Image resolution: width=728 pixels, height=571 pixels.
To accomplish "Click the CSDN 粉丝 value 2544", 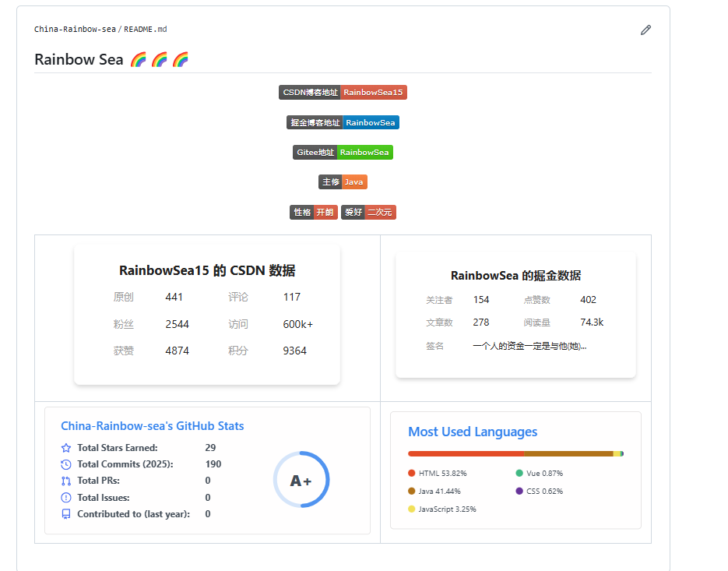I will coord(178,324).
